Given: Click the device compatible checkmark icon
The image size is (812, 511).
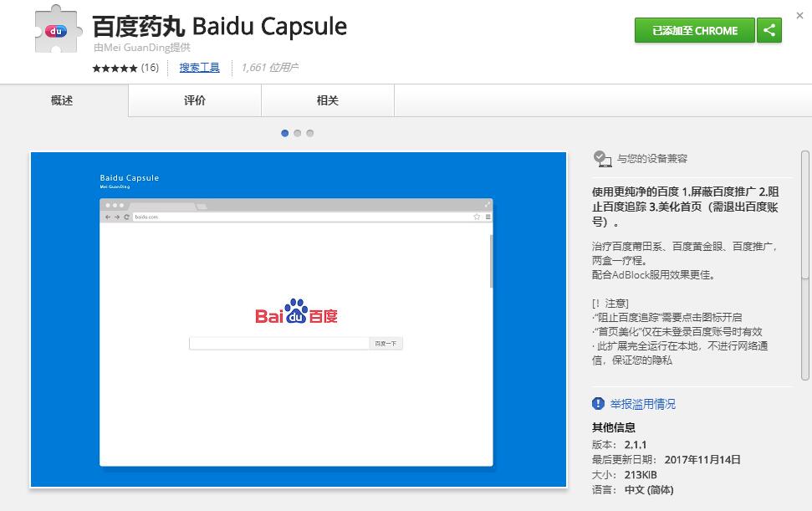Looking at the screenshot, I should (602, 158).
